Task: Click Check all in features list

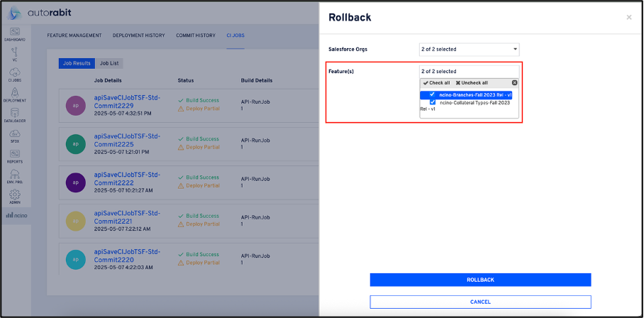Action: tap(436, 83)
